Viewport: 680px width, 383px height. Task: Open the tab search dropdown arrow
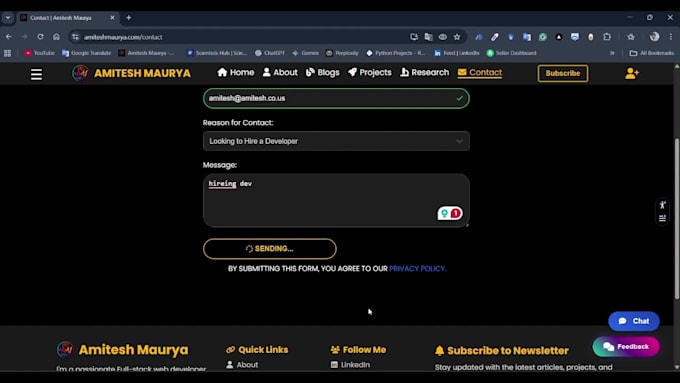tap(8, 18)
